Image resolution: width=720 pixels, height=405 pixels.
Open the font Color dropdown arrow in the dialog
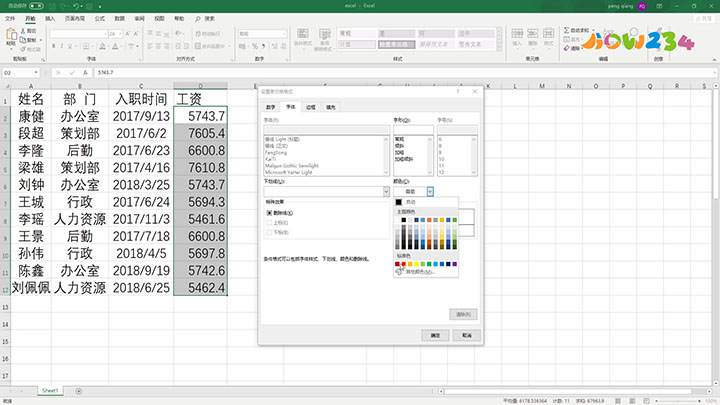point(430,191)
